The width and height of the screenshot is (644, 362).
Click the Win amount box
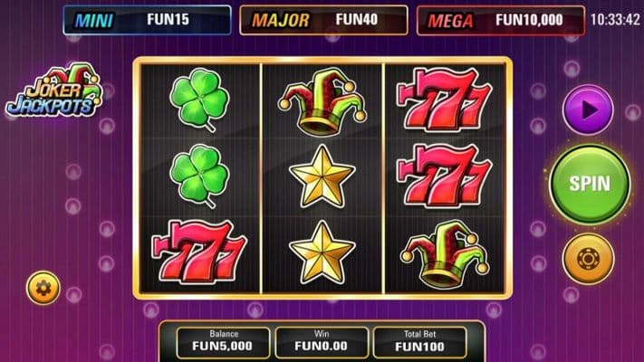[x=322, y=342]
